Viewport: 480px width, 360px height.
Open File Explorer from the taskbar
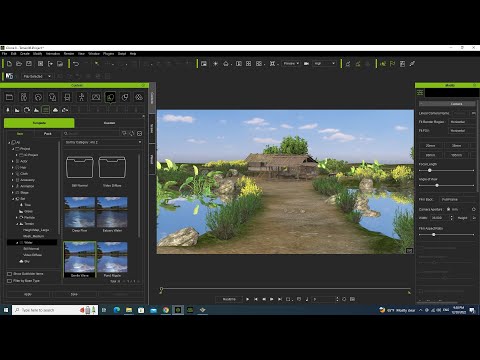[x=129, y=310]
